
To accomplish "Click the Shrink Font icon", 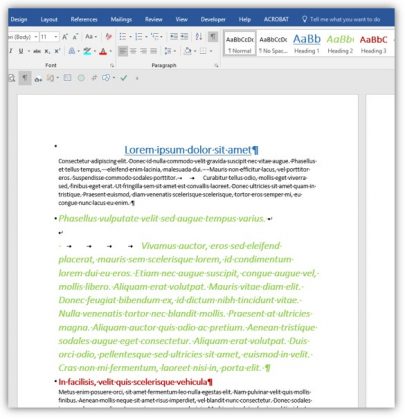I will 75,37.
